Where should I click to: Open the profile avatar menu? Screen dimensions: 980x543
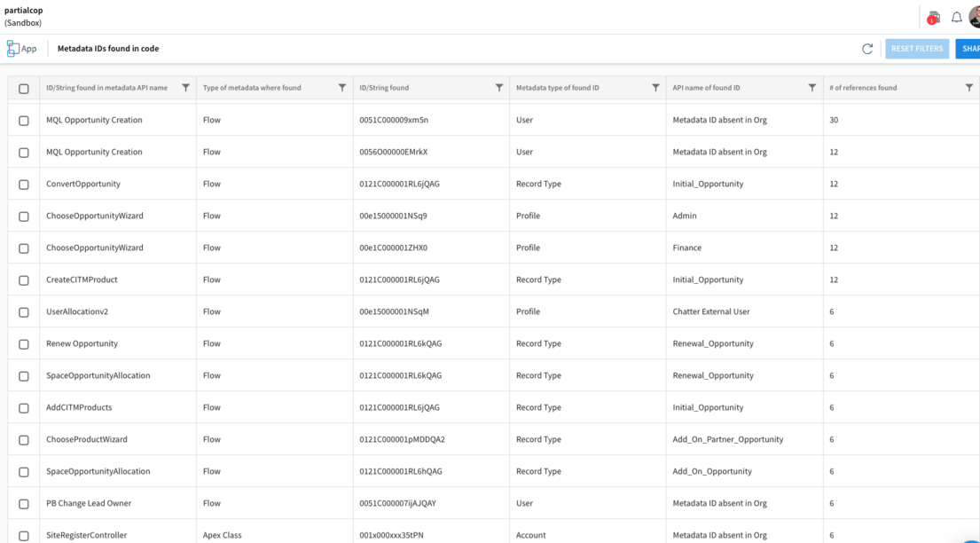(975, 16)
